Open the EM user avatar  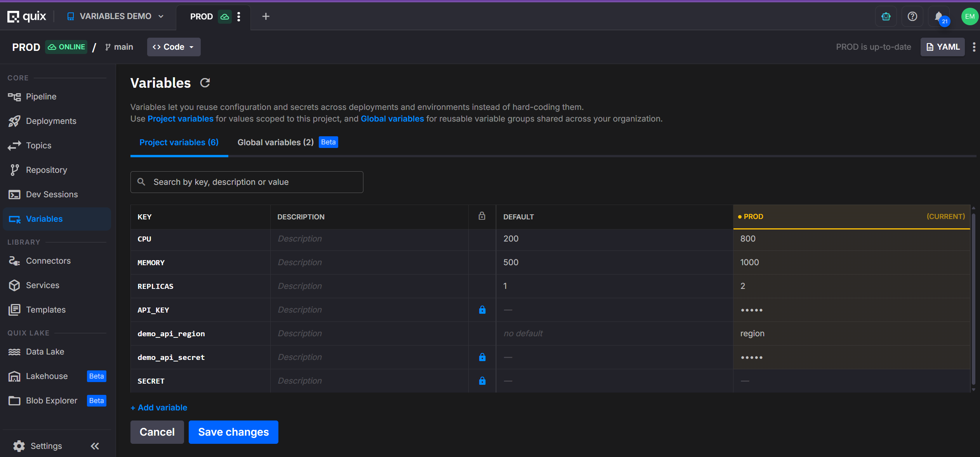pyautogui.click(x=970, y=17)
